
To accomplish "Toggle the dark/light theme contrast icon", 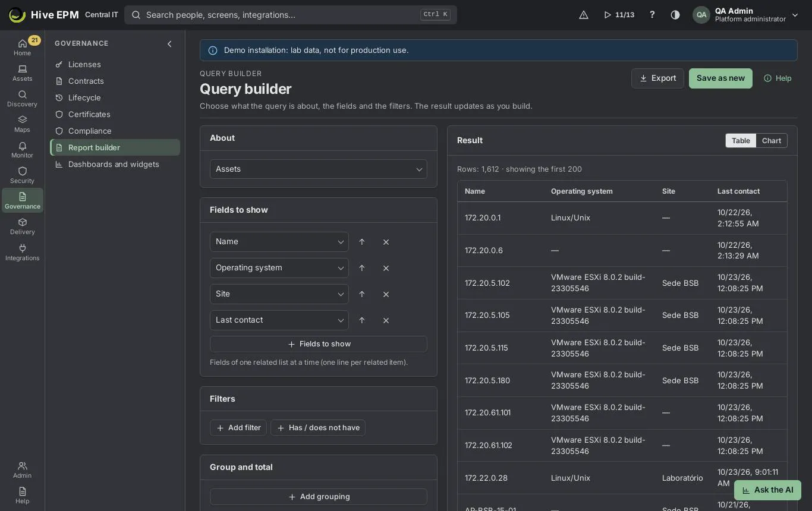I will (675, 15).
